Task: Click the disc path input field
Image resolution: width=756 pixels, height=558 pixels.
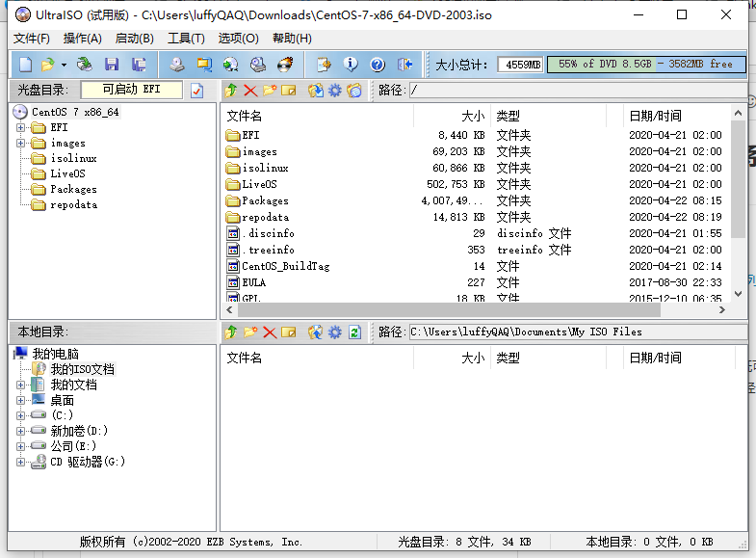Action: (578, 91)
